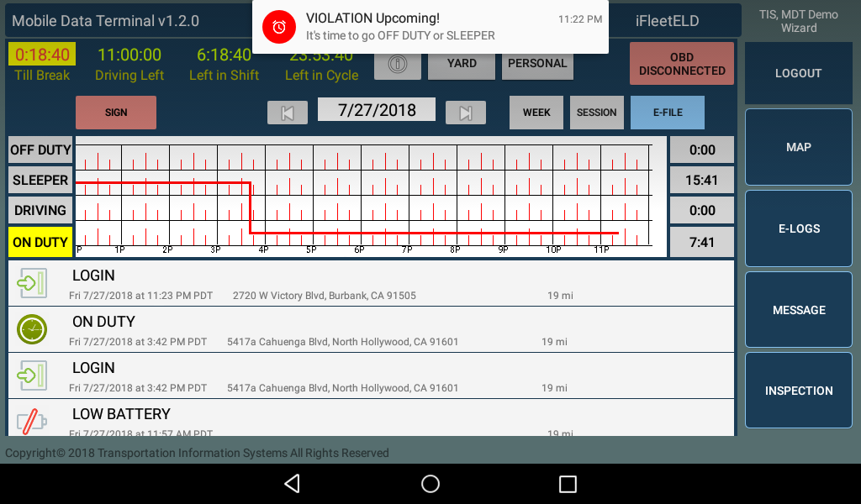The height and width of the screenshot is (504, 861).
Task: Select OFF DUTY status
Action: click(x=40, y=150)
